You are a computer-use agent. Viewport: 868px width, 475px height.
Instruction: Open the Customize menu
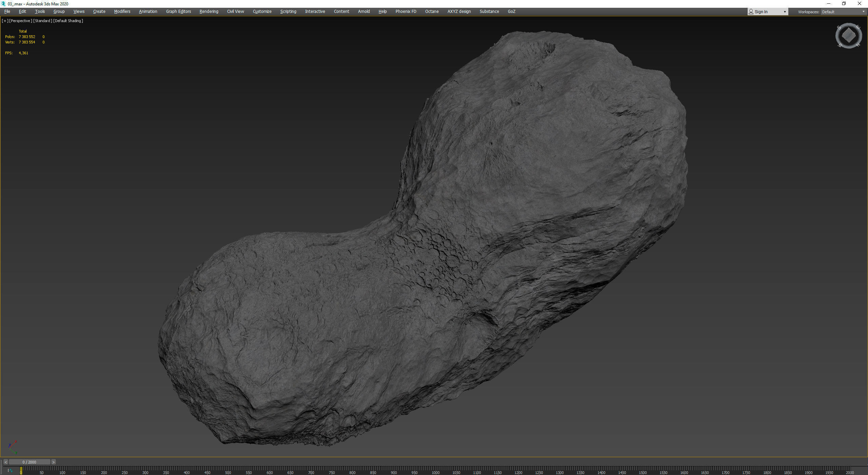(262, 12)
